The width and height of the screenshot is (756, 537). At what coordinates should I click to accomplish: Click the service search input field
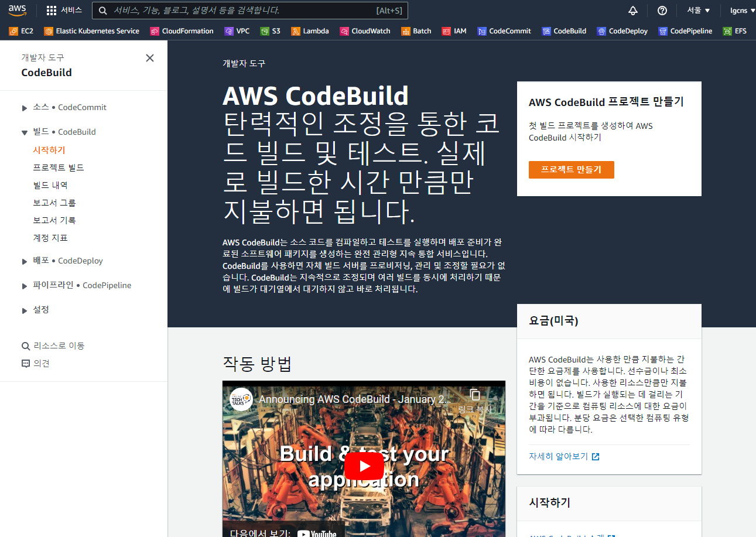click(x=250, y=11)
